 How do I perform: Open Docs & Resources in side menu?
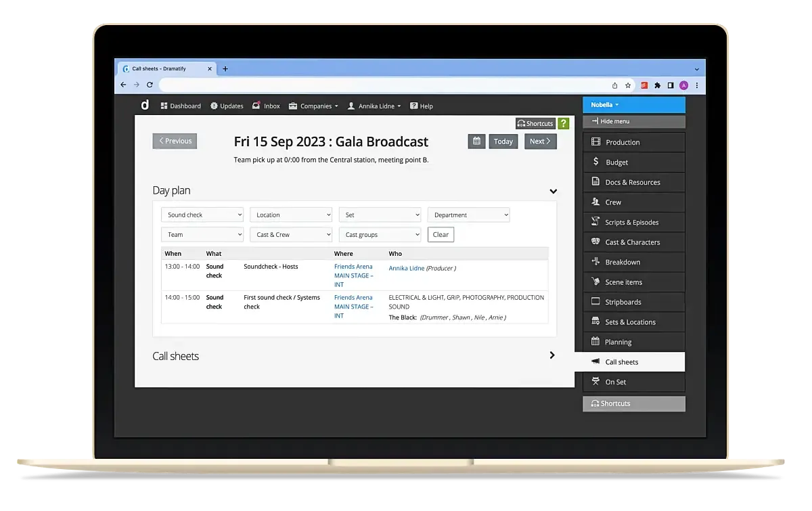point(634,182)
